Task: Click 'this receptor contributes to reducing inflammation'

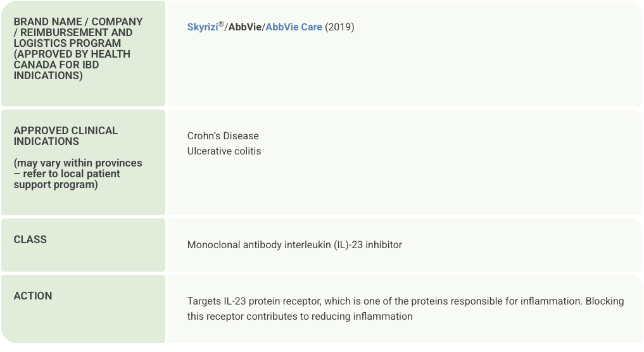Action: [300, 317]
